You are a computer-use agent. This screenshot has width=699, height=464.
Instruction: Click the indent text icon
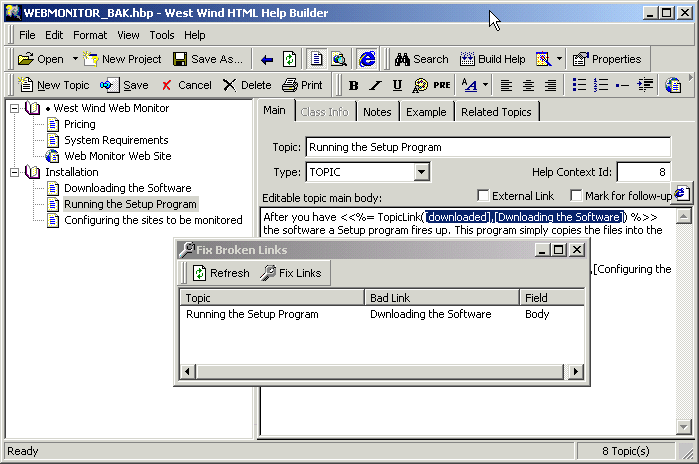645,85
